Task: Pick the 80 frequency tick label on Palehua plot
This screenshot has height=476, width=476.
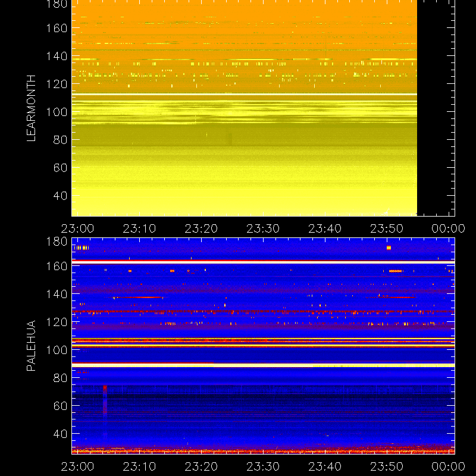Action: point(60,378)
